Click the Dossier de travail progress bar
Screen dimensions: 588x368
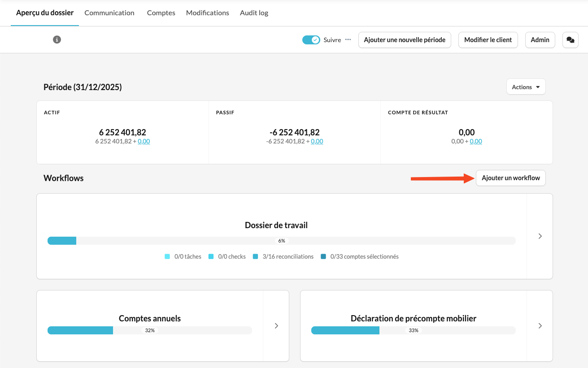point(281,241)
